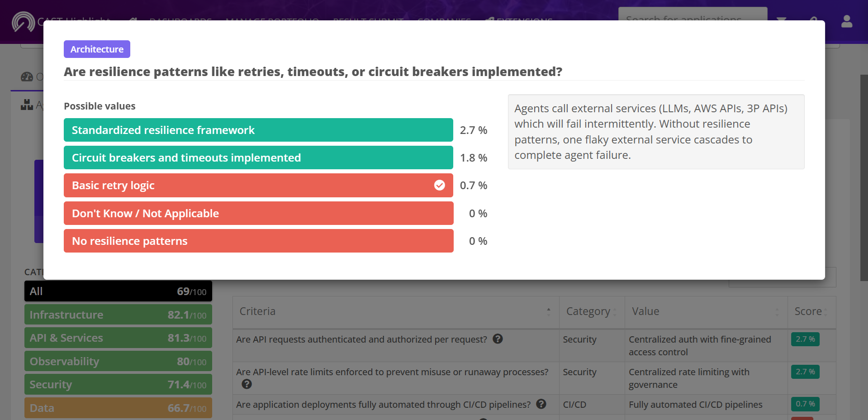Choose the No resilience patterns option

pos(258,241)
